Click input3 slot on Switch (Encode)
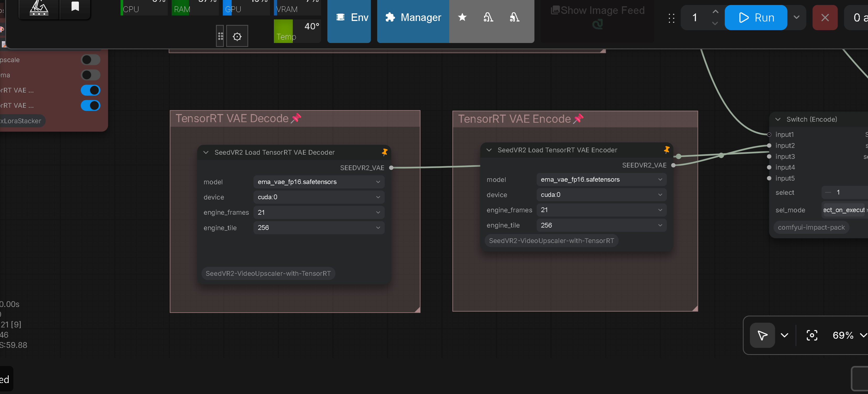Viewport: 868px width, 394px height. click(769, 156)
